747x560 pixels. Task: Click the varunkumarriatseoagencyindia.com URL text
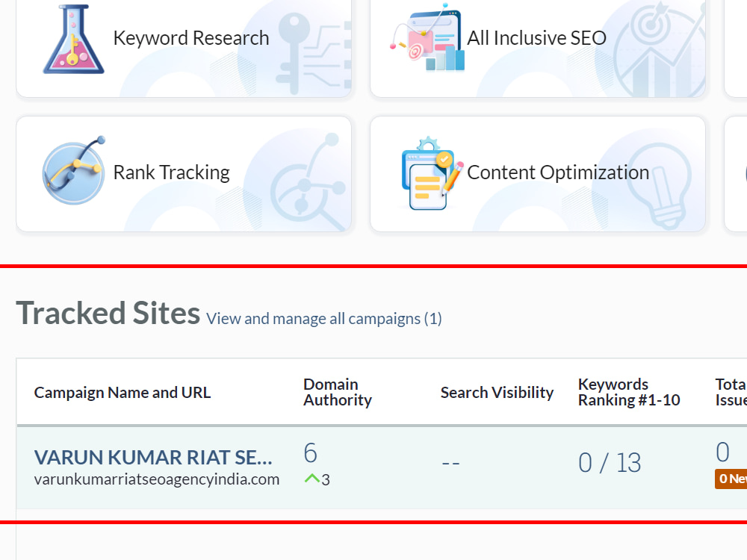coord(157,479)
